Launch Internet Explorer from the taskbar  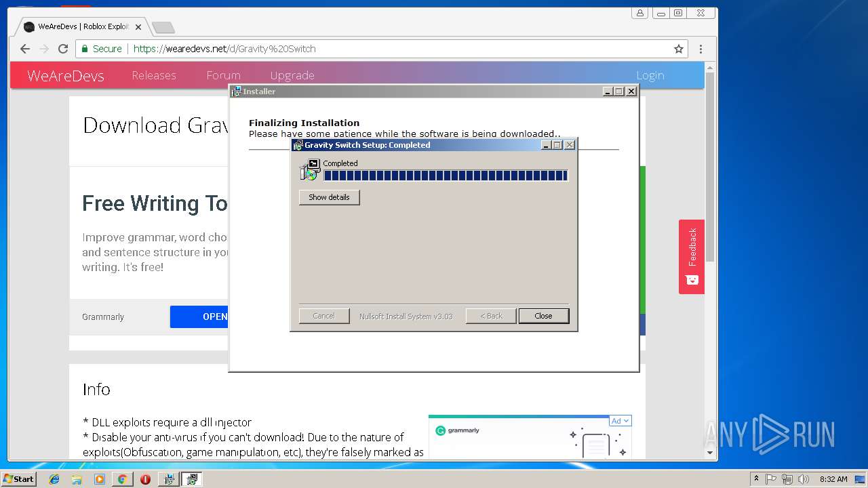click(x=54, y=479)
